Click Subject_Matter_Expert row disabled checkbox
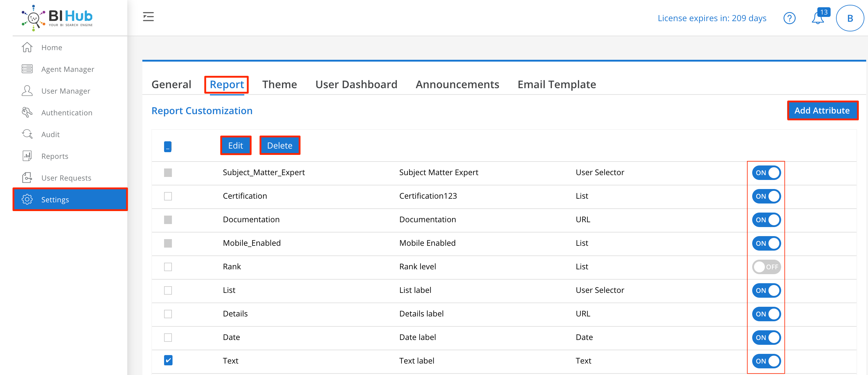The image size is (868, 375). point(168,173)
